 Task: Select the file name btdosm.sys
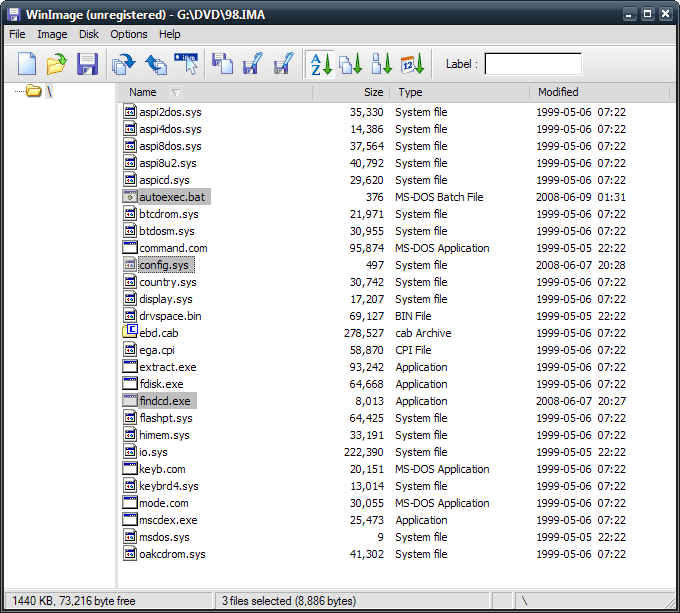167,231
